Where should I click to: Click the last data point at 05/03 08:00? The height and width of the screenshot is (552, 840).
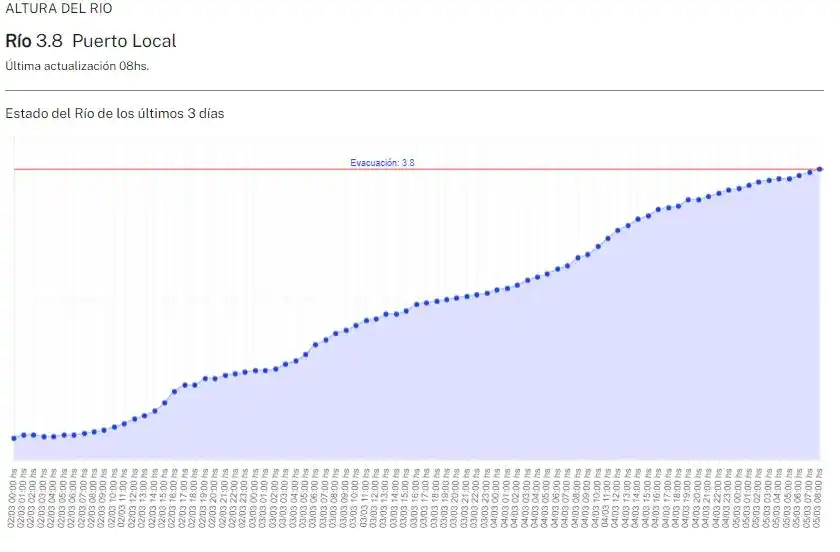click(820, 169)
